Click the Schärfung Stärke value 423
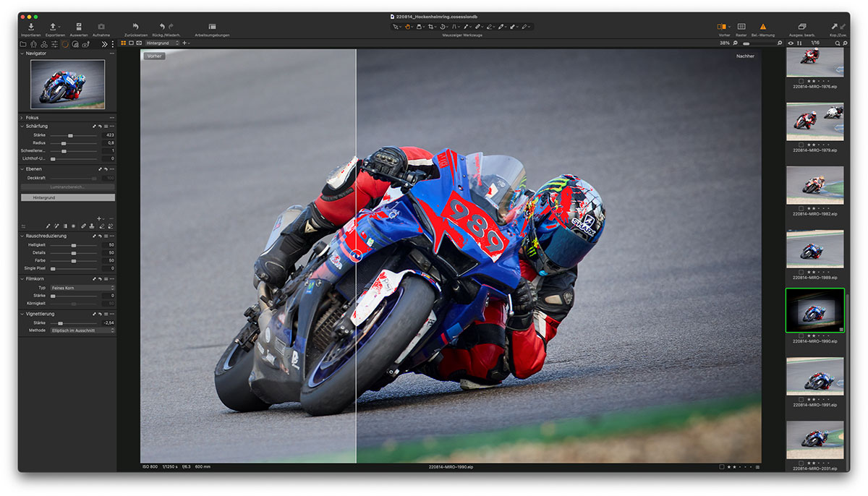 coord(109,135)
